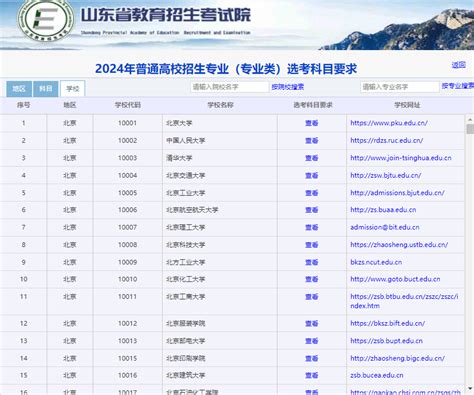Click the table scrollbar up arrow
Viewport: 474px width, 395px height.
click(470, 119)
